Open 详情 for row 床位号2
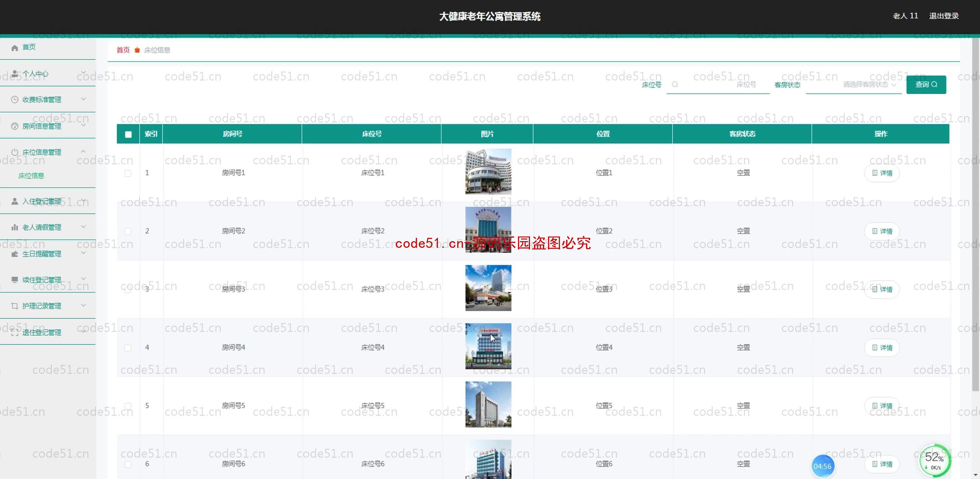 tap(882, 231)
